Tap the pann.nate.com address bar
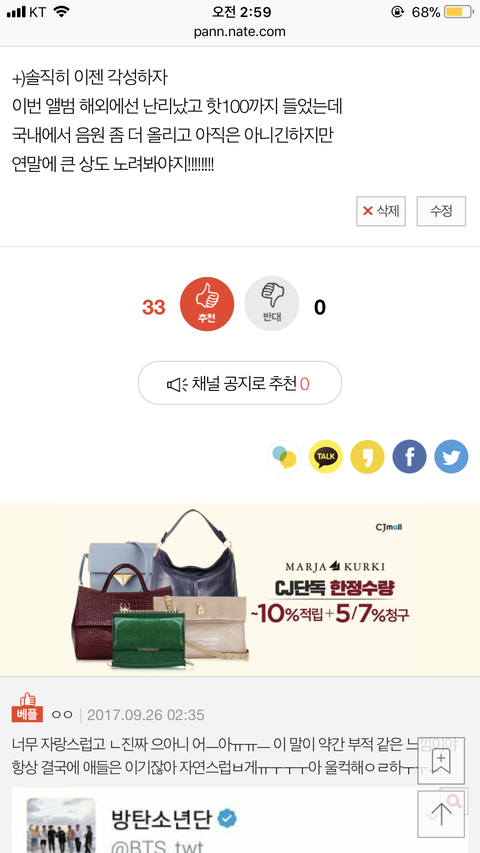480x853 pixels. click(x=239, y=32)
